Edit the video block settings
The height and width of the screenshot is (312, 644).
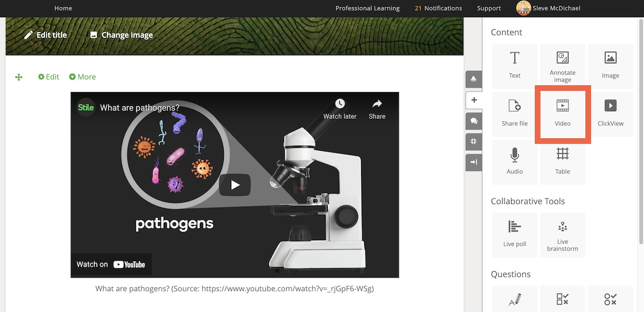48,77
